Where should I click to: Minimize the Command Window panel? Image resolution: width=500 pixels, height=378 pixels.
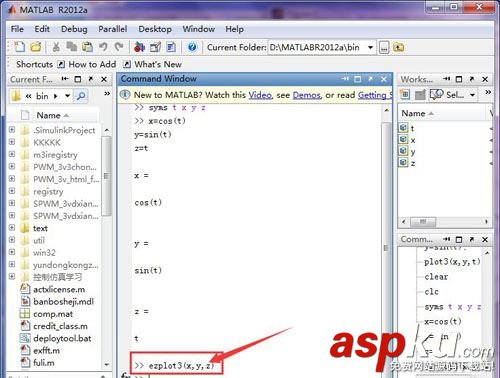coord(345,79)
